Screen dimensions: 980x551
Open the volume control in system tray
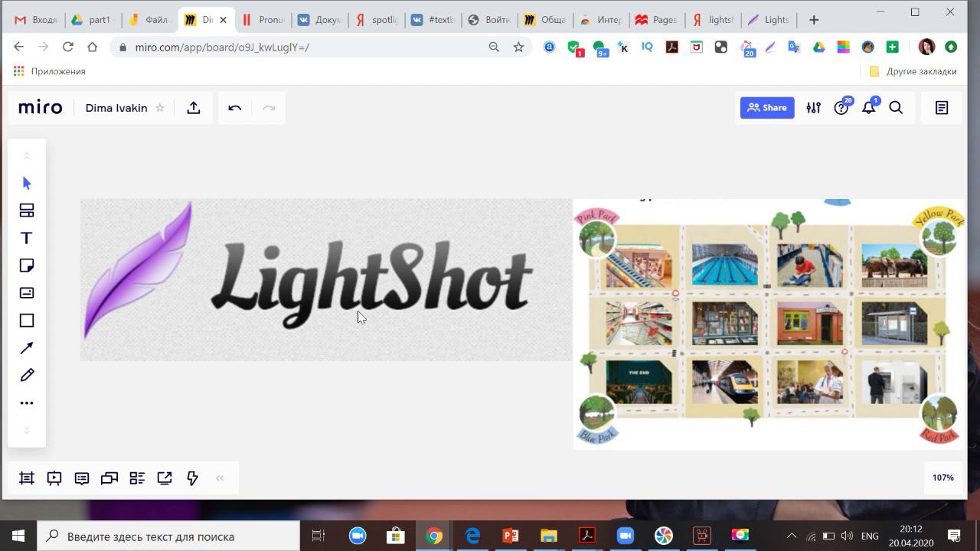pos(847,536)
